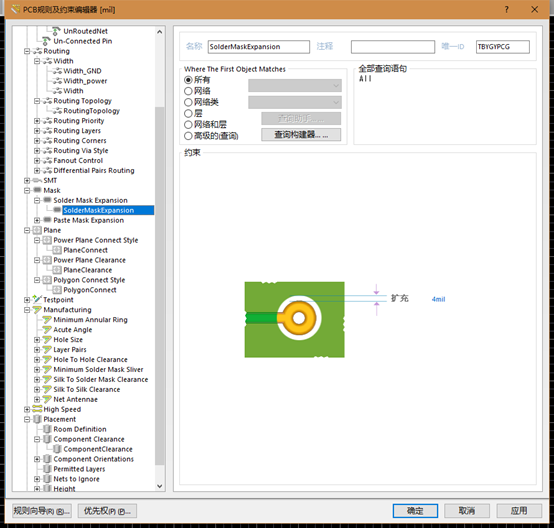Viewport: 554px width, 528px height.
Task: Click the PlaneClearance rule icon
Action: coord(57,270)
